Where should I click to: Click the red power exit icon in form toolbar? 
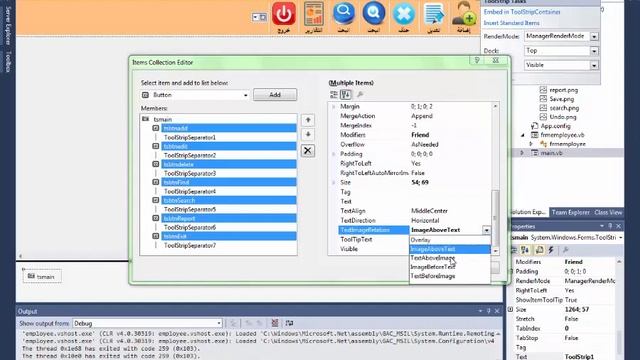[284, 13]
